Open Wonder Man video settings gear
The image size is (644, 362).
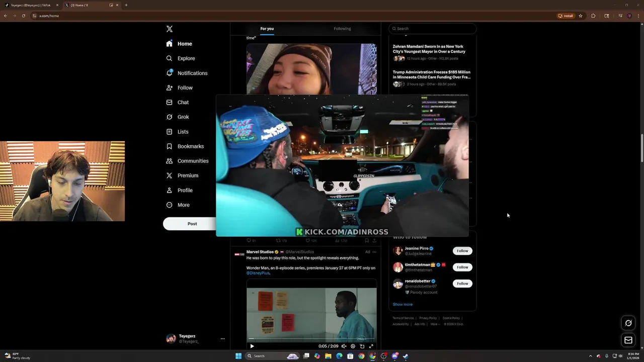(x=353, y=346)
